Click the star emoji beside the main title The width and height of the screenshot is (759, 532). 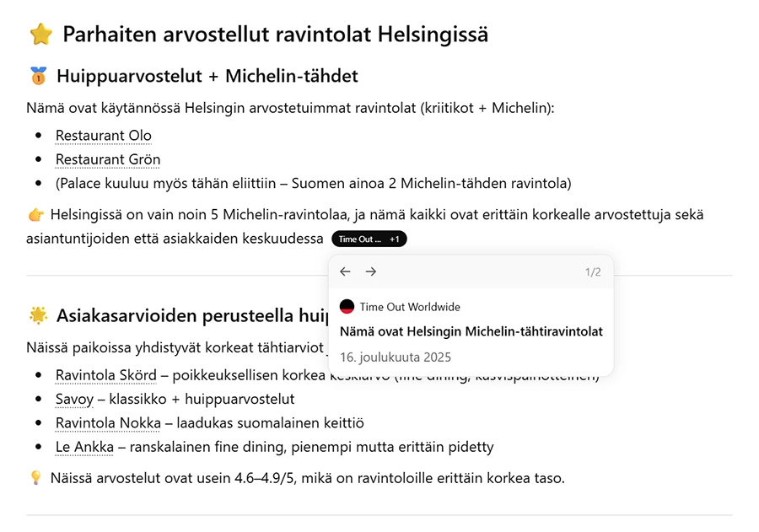point(40,35)
